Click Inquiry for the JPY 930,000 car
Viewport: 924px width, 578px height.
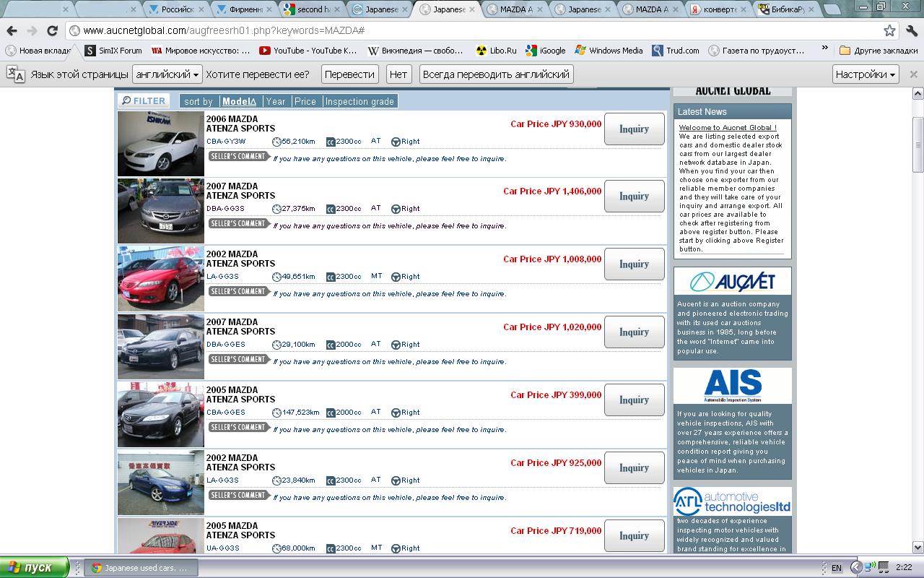634,129
